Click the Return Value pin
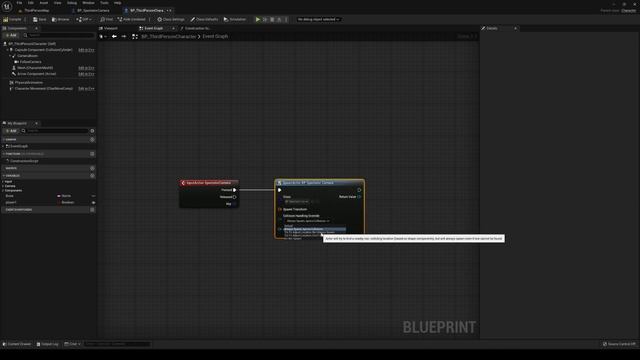 359,197
